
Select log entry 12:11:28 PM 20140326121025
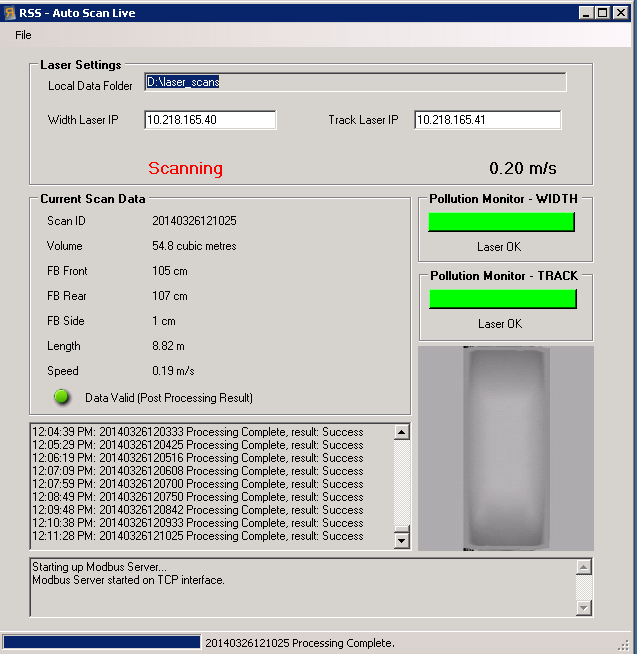pos(198,536)
